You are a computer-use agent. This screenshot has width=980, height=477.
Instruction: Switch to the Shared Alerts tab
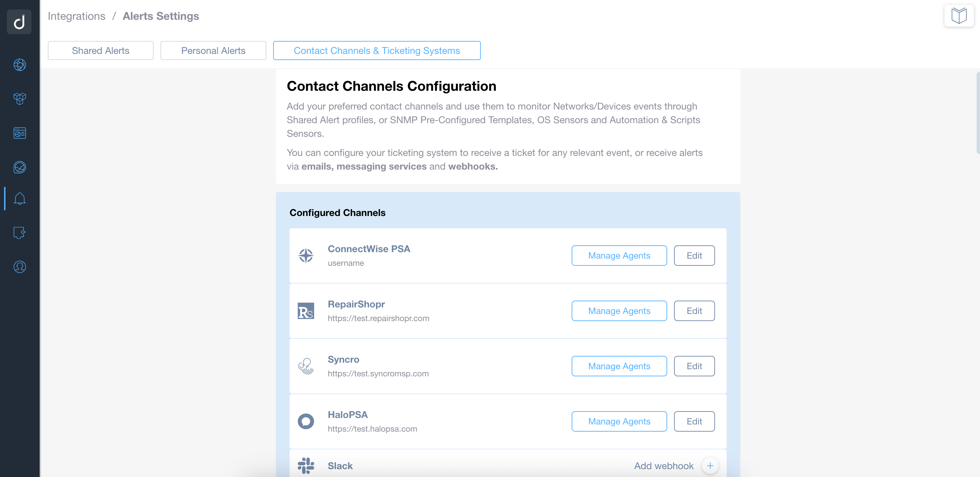[100, 50]
